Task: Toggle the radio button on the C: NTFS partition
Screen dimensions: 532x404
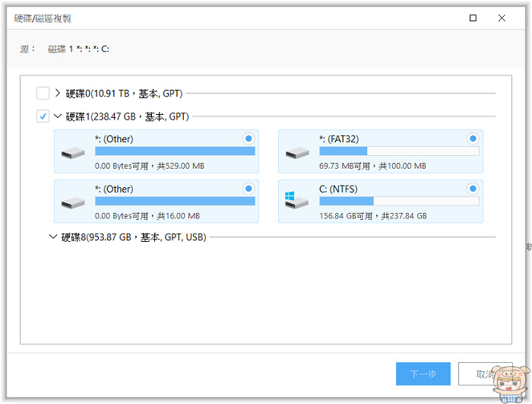Action: [x=473, y=189]
